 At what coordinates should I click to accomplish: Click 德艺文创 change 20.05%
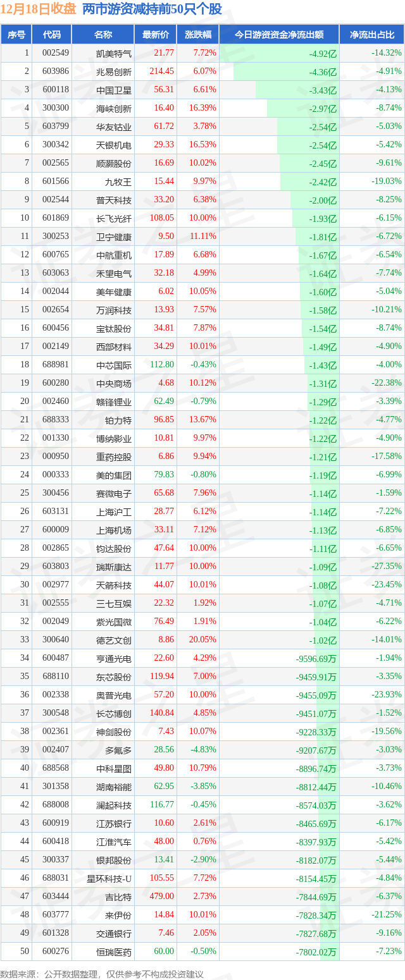point(202,640)
